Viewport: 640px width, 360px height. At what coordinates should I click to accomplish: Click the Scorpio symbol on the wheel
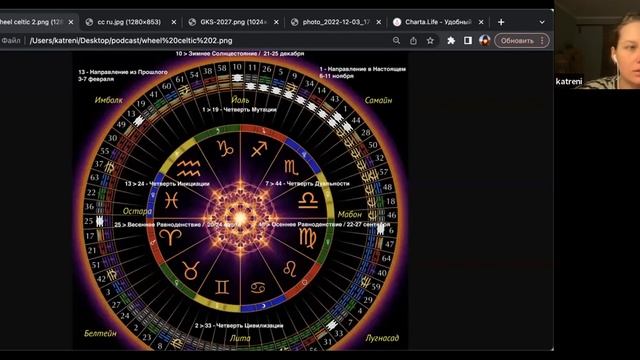291,167
